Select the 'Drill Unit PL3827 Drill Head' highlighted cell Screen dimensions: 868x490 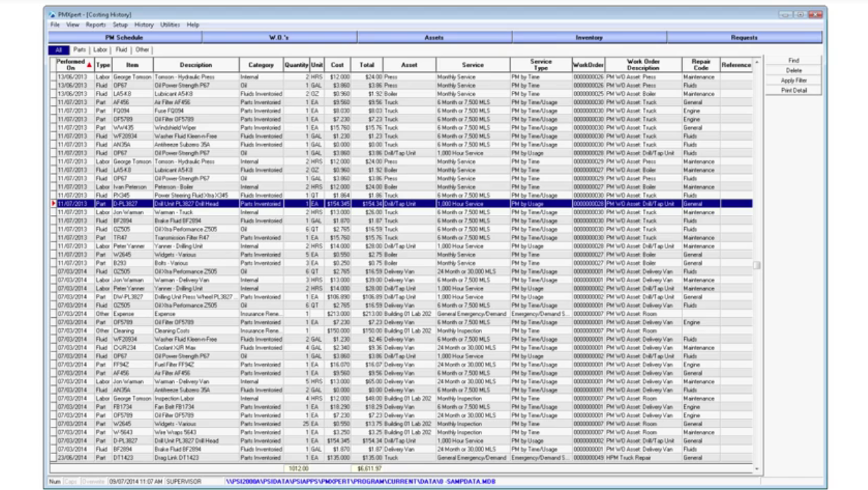(x=196, y=204)
